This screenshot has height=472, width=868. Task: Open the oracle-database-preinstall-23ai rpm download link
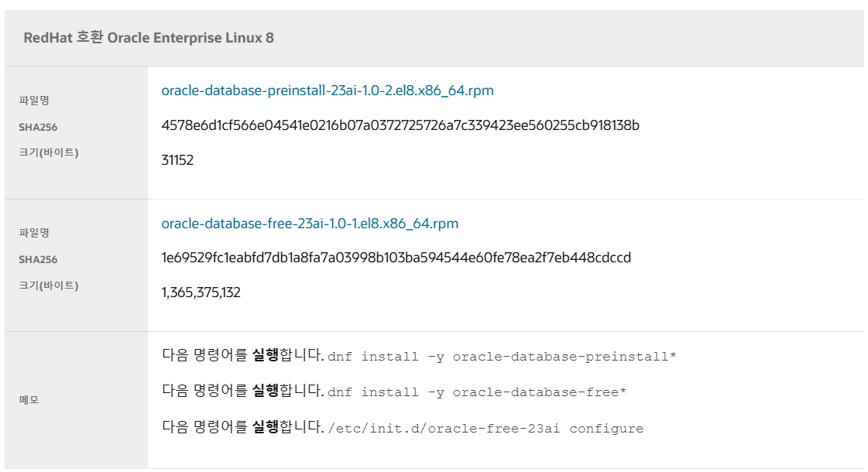(328, 91)
